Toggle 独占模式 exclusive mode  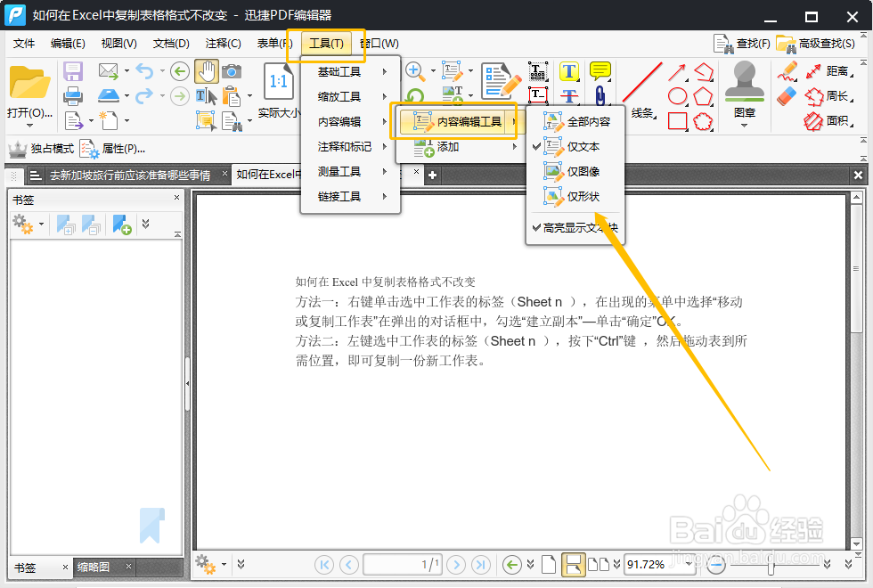click(41, 149)
